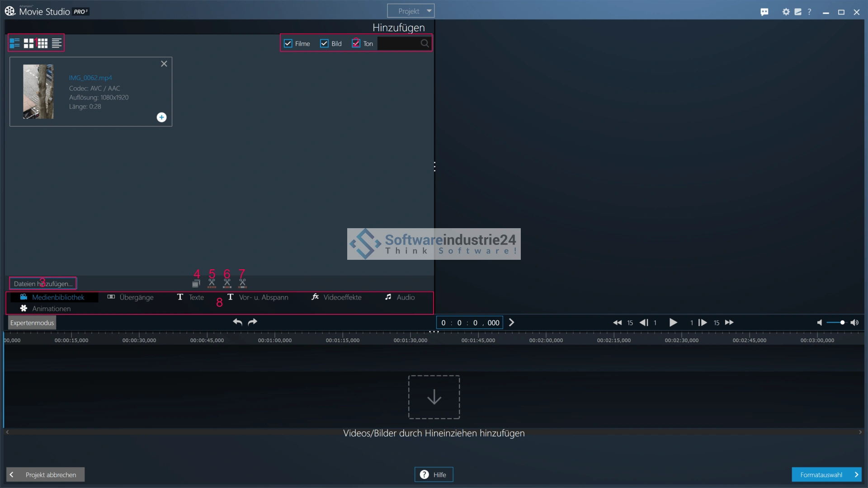Click the redo arrow icon
868x488 pixels.
253,322
